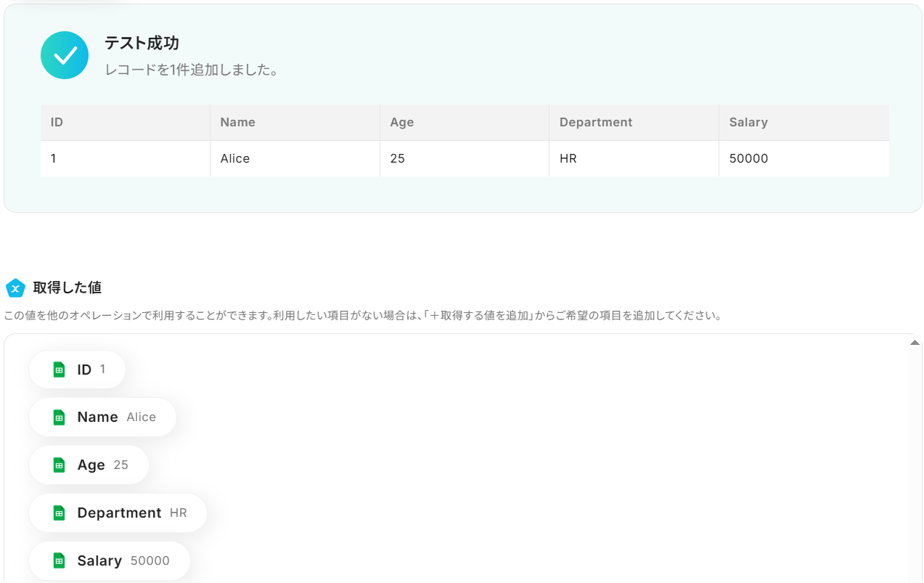Select the 25 cell in the table row

pyautogui.click(x=397, y=158)
